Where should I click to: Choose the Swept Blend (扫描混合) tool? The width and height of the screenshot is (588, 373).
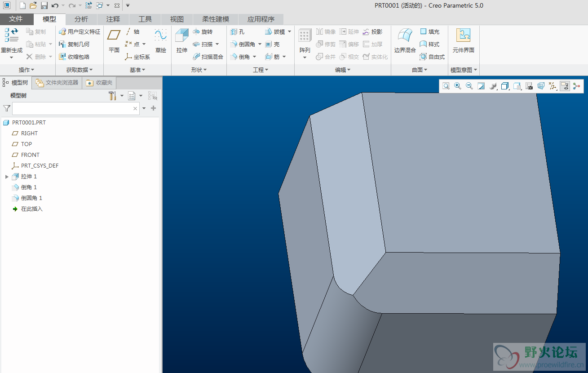coord(208,57)
